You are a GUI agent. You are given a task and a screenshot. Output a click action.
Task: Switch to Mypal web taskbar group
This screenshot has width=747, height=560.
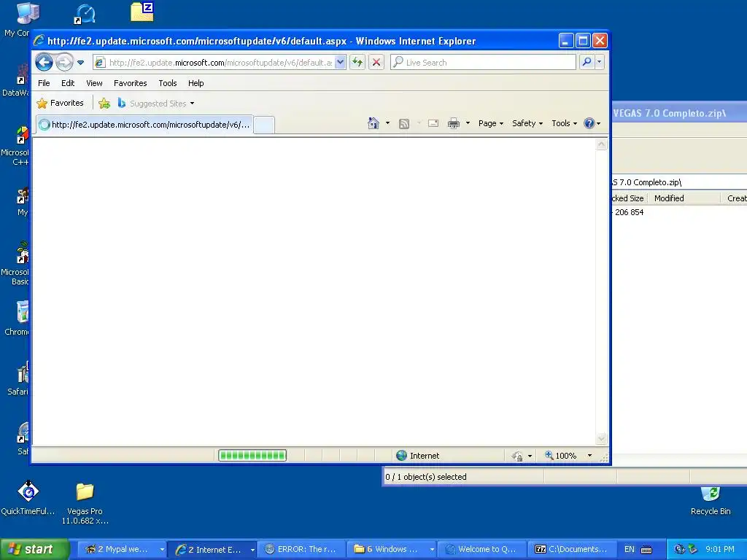[x=123, y=549]
